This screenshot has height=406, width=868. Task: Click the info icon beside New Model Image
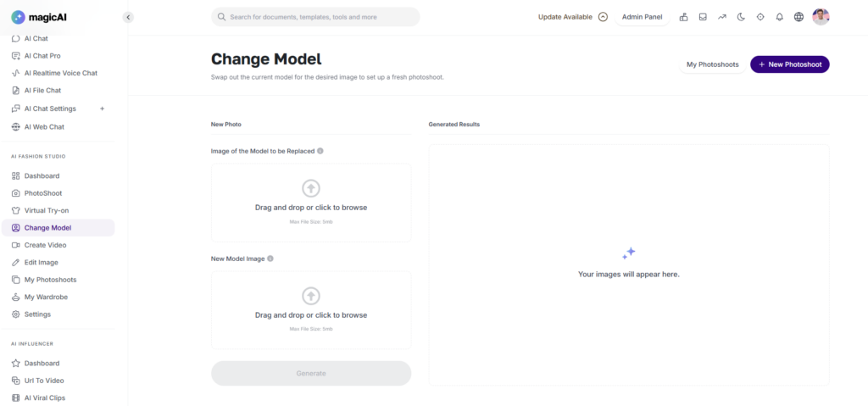(x=270, y=259)
